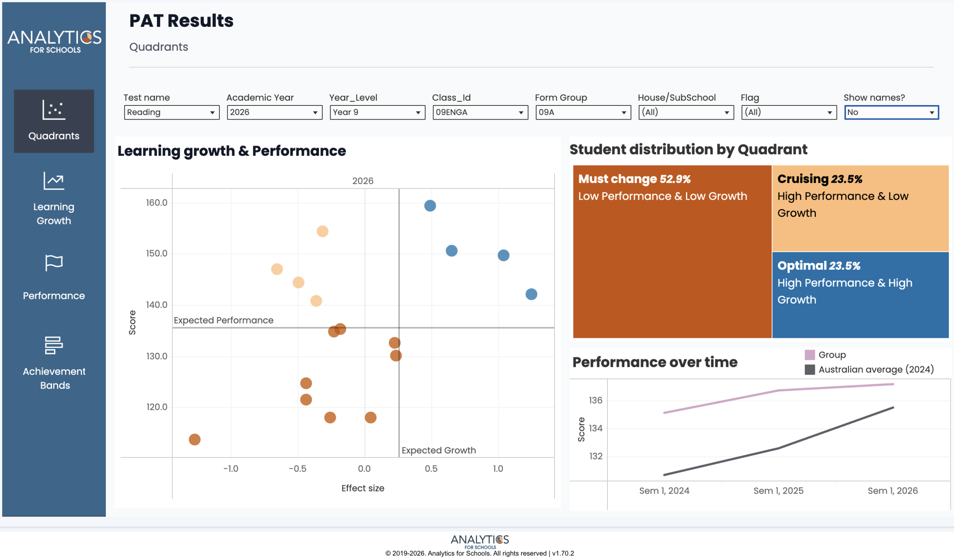Open the Year_Level dropdown
The width and height of the screenshot is (954, 560).
[x=377, y=113]
